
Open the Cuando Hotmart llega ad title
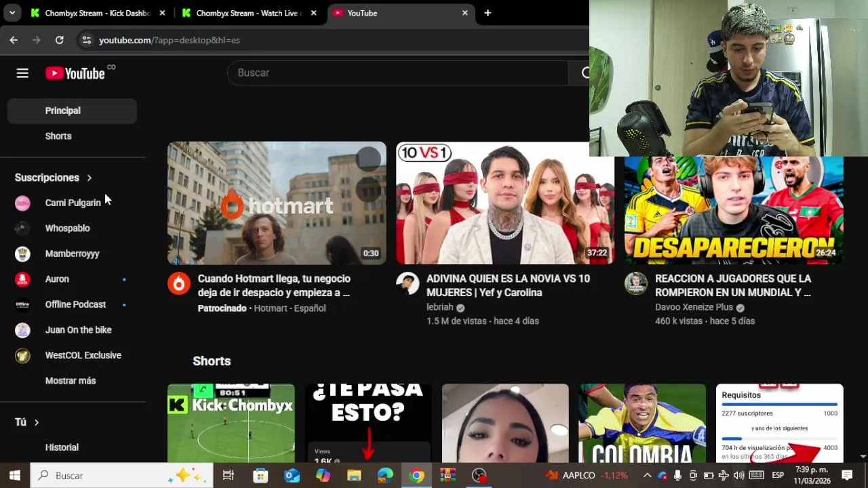coord(274,285)
